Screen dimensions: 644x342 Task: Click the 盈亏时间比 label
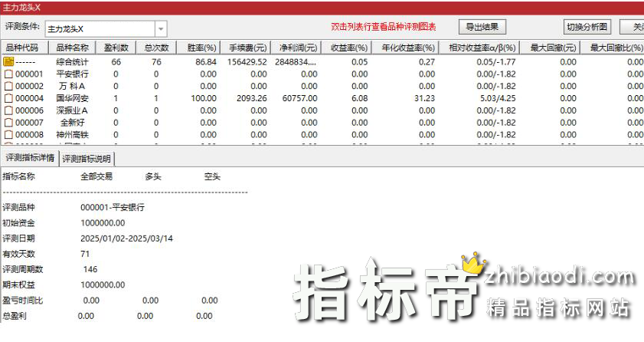pyautogui.click(x=22, y=300)
